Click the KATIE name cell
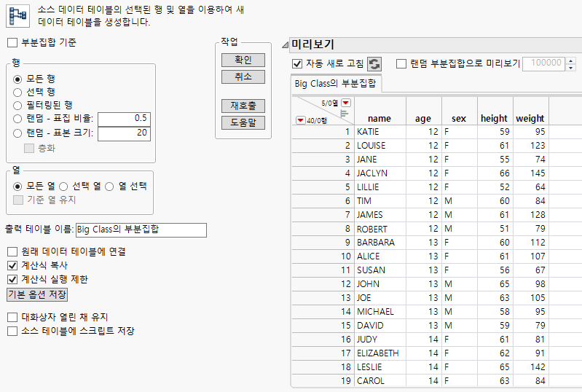The image size is (582, 392). pyautogui.click(x=380, y=132)
